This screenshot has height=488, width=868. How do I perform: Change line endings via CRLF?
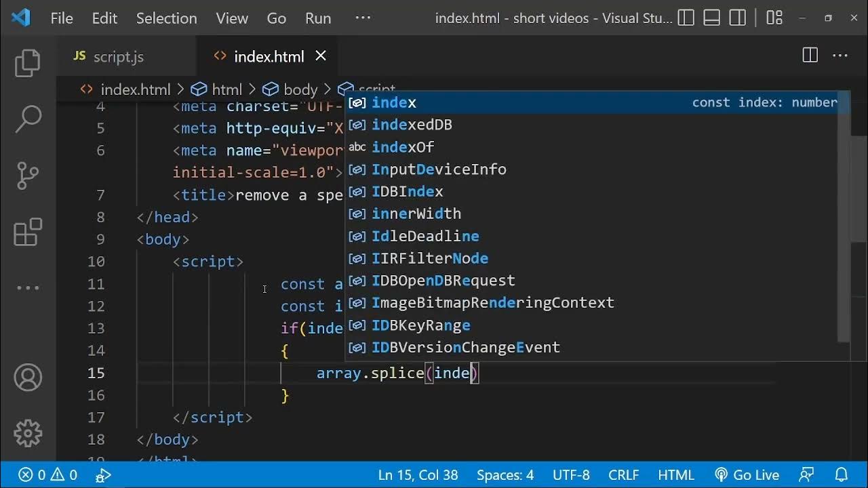coord(625,475)
